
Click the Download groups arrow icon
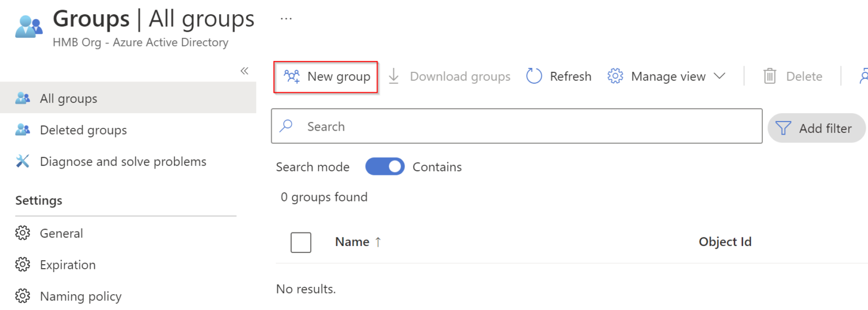tap(394, 76)
